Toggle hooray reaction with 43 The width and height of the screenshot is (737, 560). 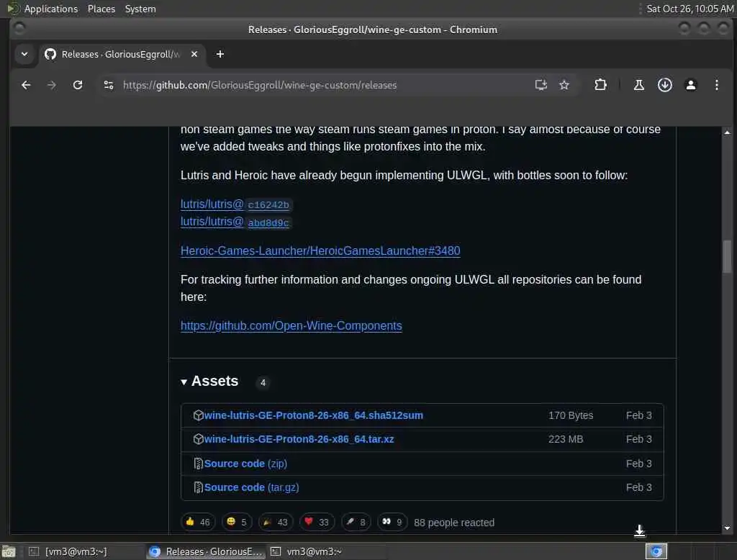(x=276, y=523)
